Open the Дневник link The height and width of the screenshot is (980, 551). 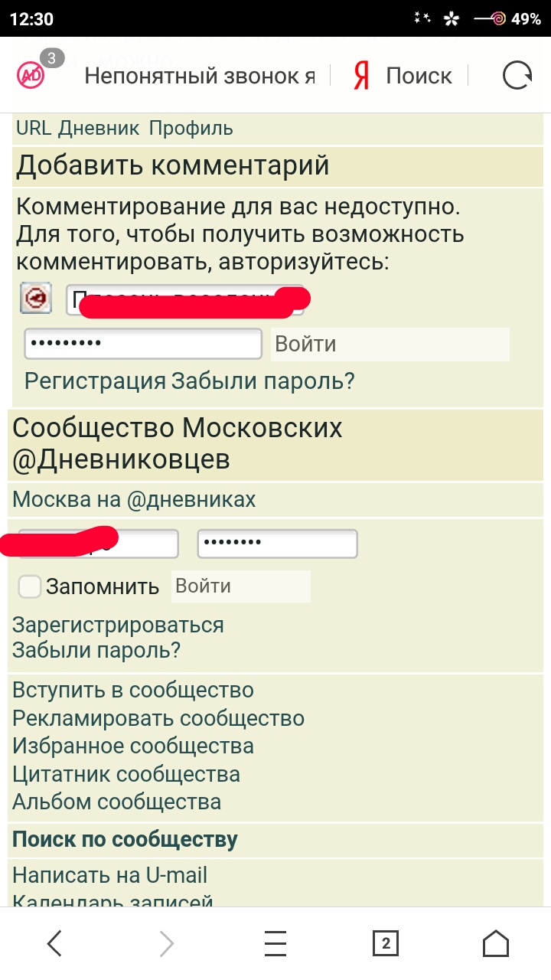pos(99,128)
